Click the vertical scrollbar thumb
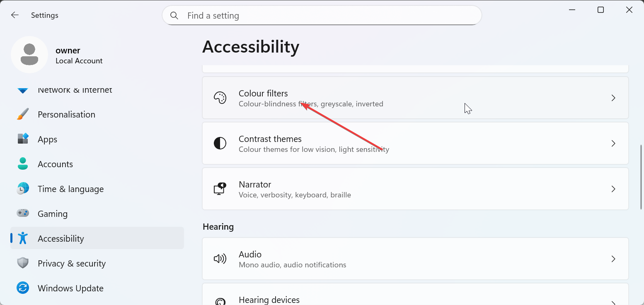Viewport: 644px width, 305px height. click(x=641, y=176)
